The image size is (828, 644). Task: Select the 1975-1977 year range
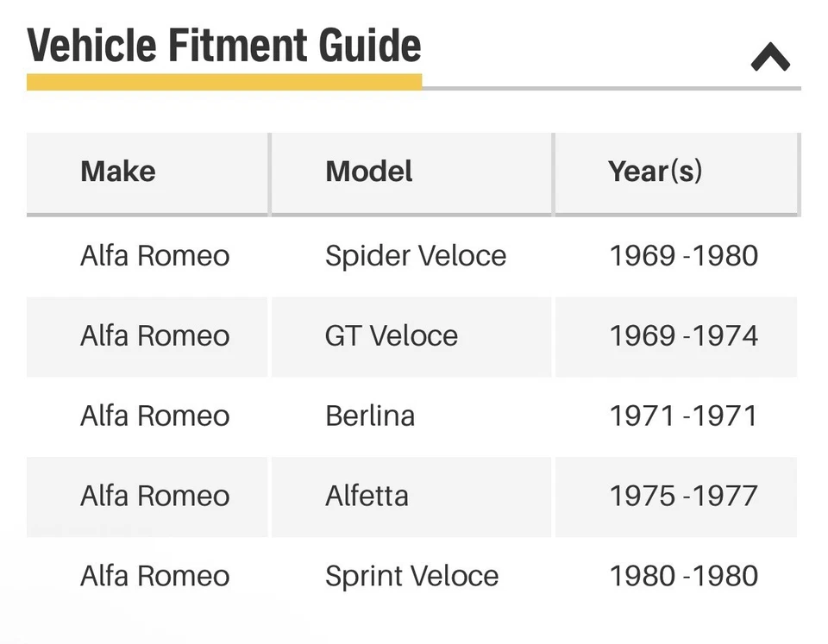pos(684,497)
